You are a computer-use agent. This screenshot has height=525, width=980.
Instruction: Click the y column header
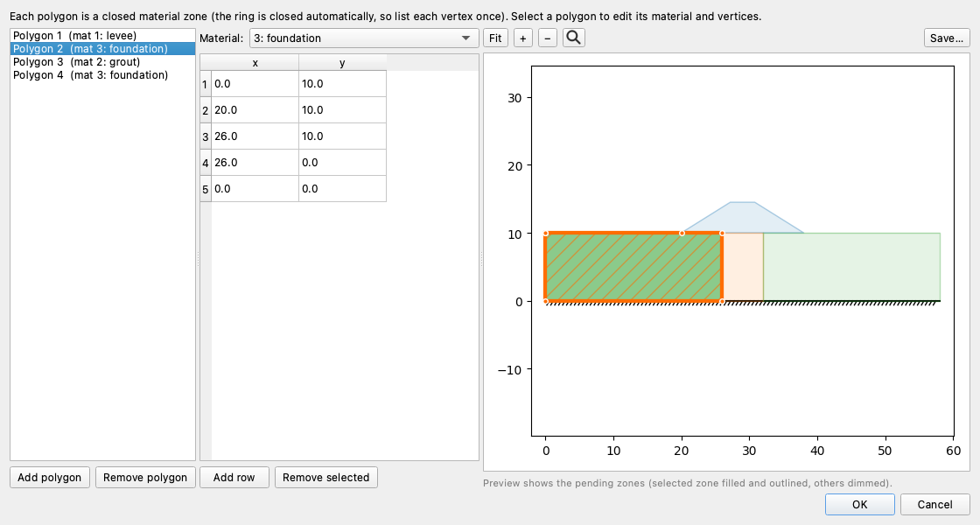[342, 62]
